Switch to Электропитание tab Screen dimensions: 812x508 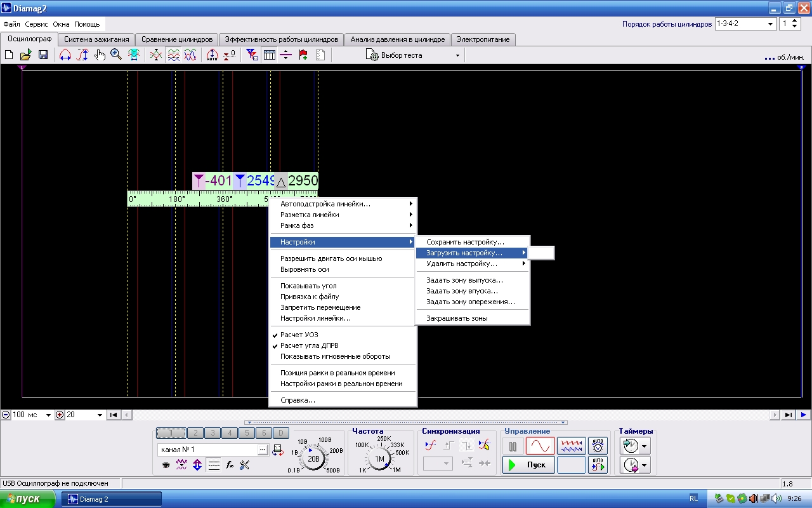click(x=483, y=39)
